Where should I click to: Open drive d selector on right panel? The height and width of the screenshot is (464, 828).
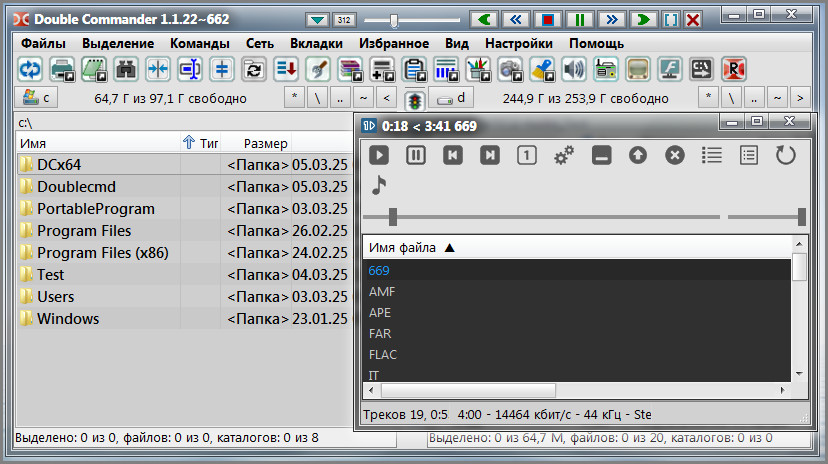pyautogui.click(x=453, y=97)
